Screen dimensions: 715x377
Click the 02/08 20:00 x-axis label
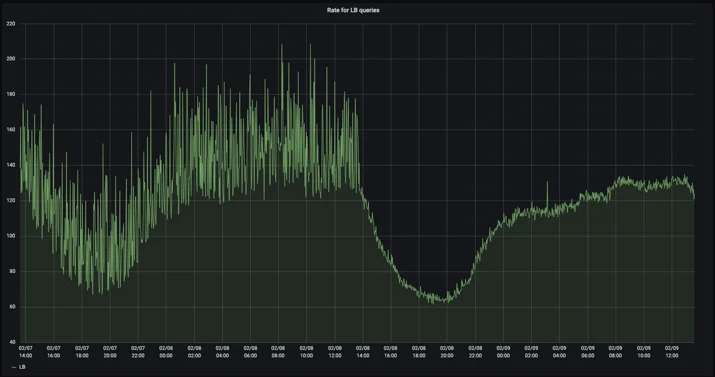[447, 352]
